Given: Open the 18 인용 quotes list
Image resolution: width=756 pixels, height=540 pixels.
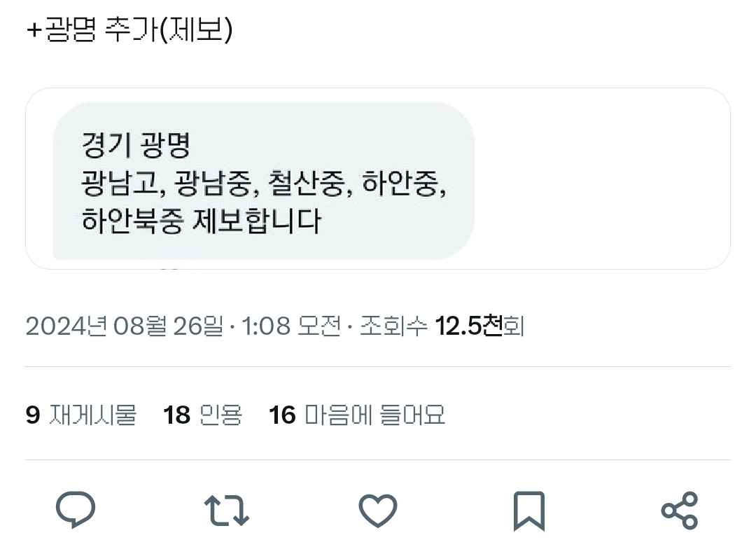Looking at the screenshot, I should (x=203, y=415).
